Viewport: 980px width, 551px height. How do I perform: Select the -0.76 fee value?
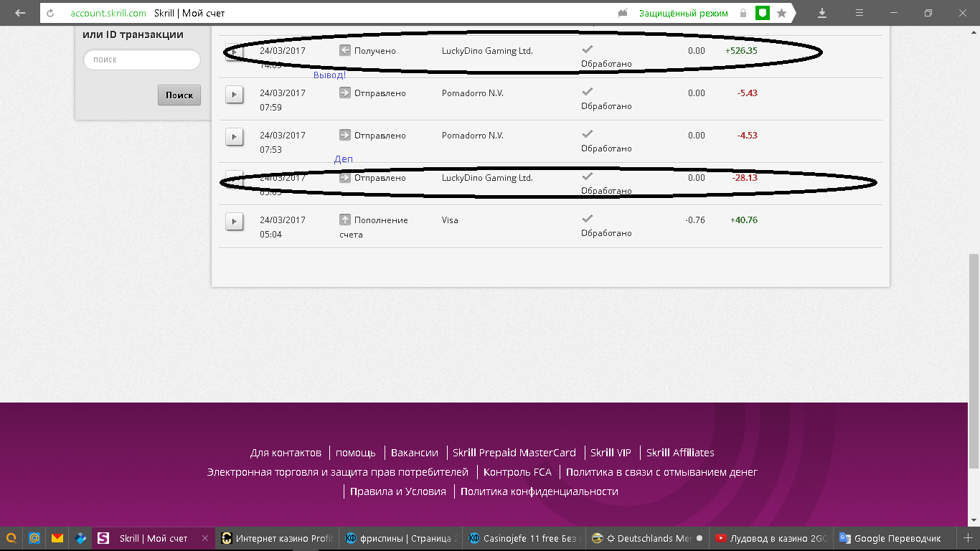click(x=695, y=220)
